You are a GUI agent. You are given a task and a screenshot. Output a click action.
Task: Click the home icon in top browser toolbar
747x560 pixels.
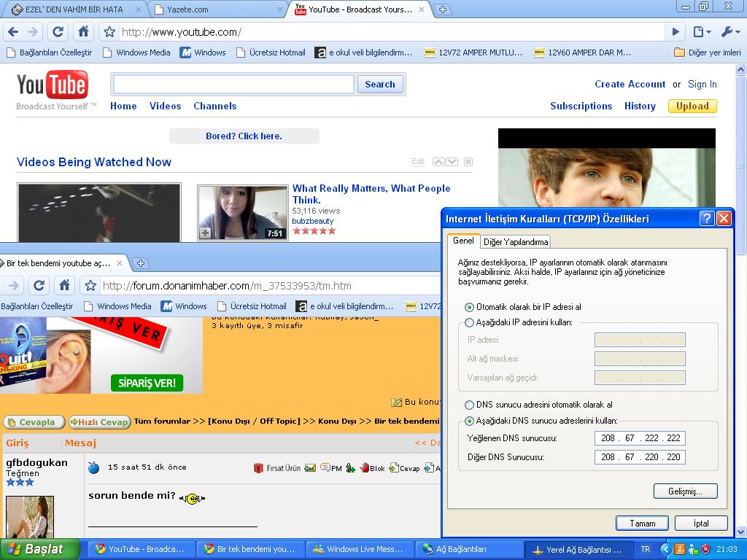coord(83,32)
